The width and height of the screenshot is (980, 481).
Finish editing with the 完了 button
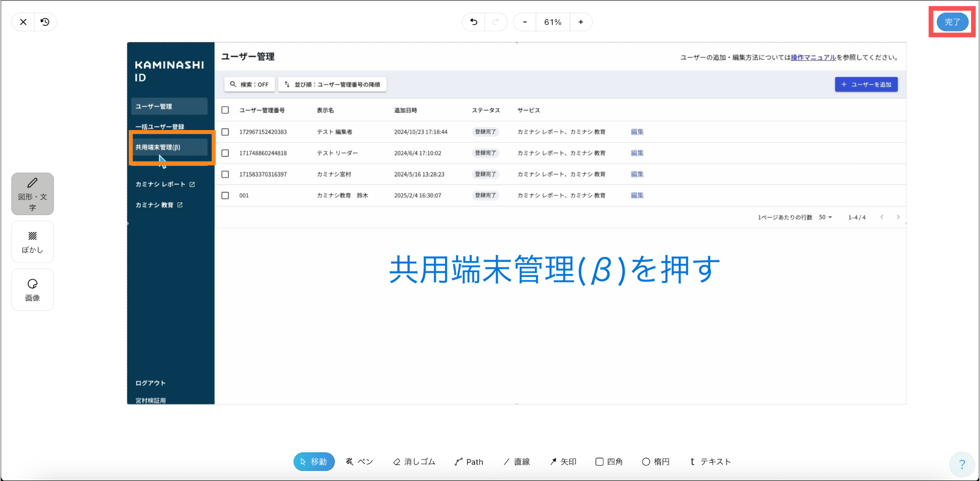952,22
